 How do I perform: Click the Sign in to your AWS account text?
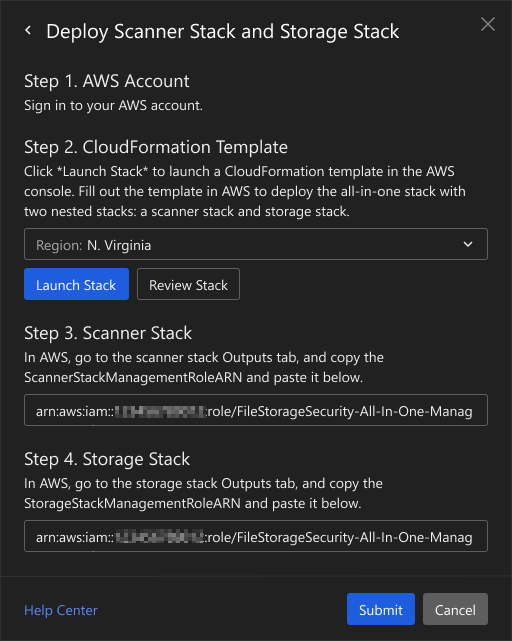(x=113, y=105)
